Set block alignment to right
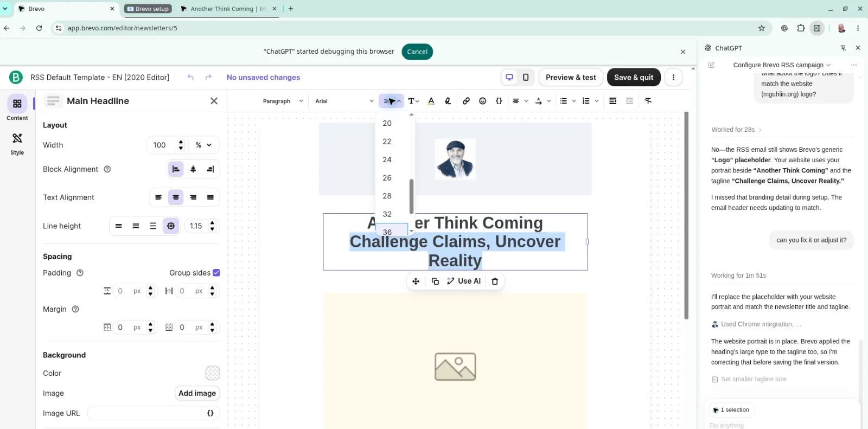This screenshot has height=429, width=868. tap(210, 169)
